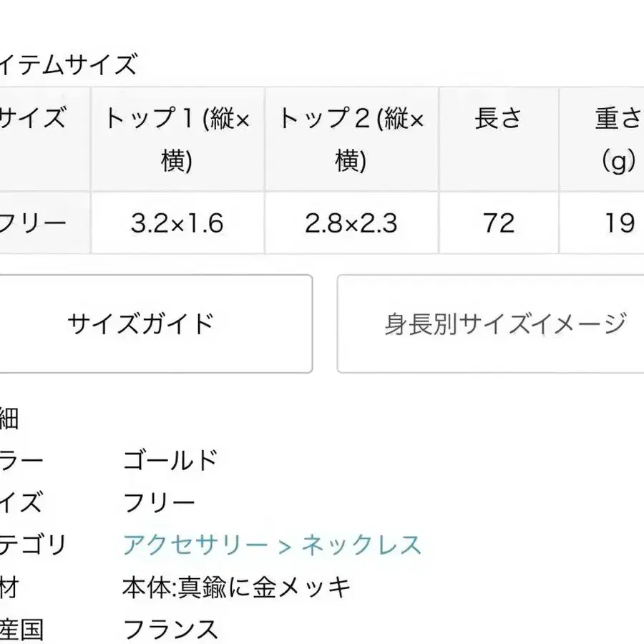
Task: Click the 身長別サイズイメージ button
Action: [x=504, y=324]
